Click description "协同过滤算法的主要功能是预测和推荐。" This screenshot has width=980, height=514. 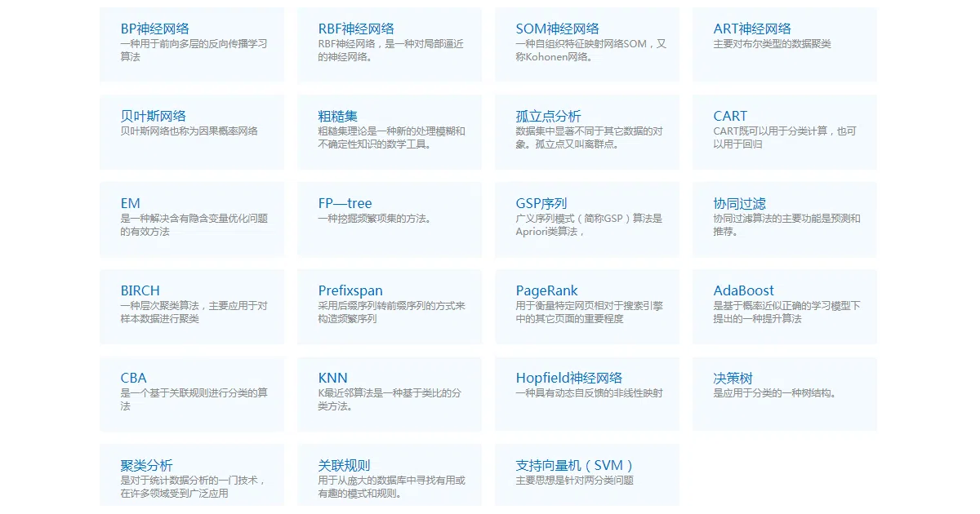click(787, 225)
